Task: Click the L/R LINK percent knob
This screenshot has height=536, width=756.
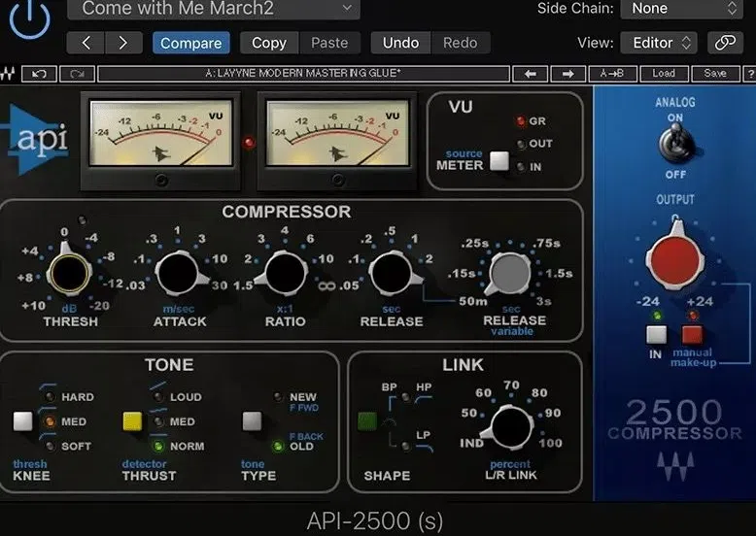Action: 511,427
